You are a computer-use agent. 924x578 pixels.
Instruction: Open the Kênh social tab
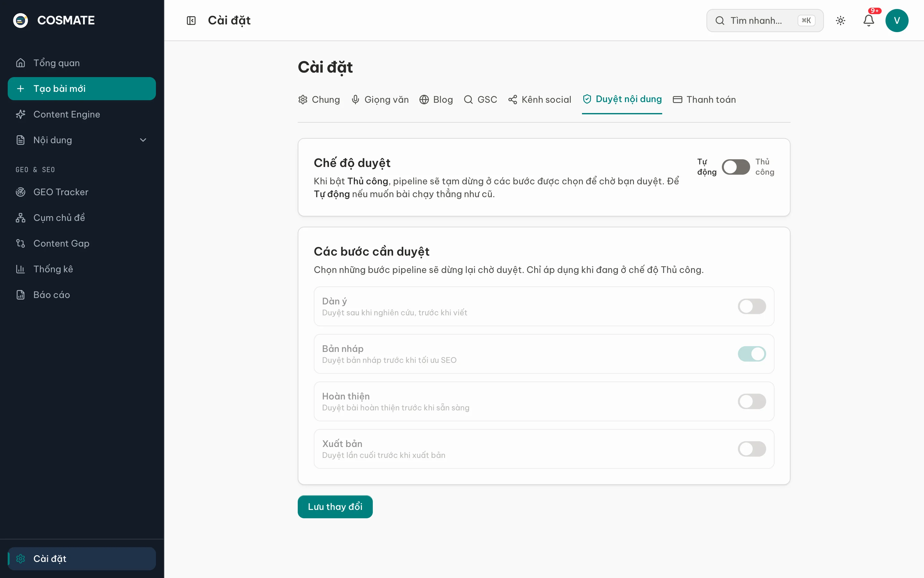(x=540, y=100)
